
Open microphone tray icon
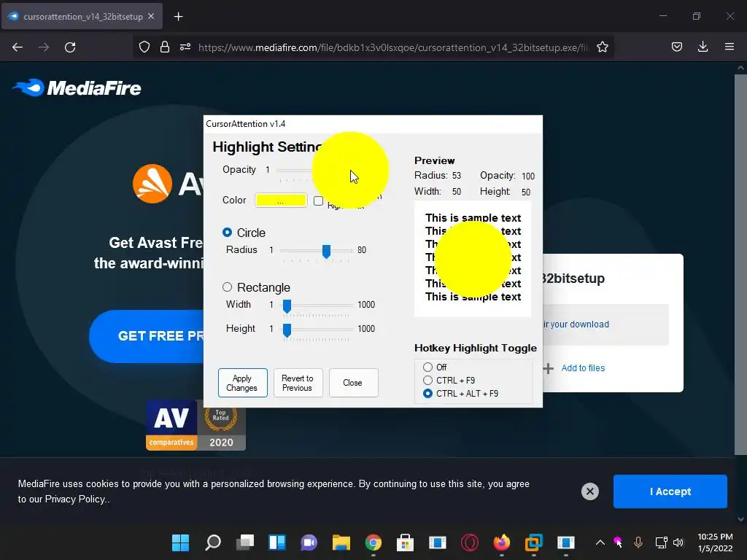click(x=638, y=542)
